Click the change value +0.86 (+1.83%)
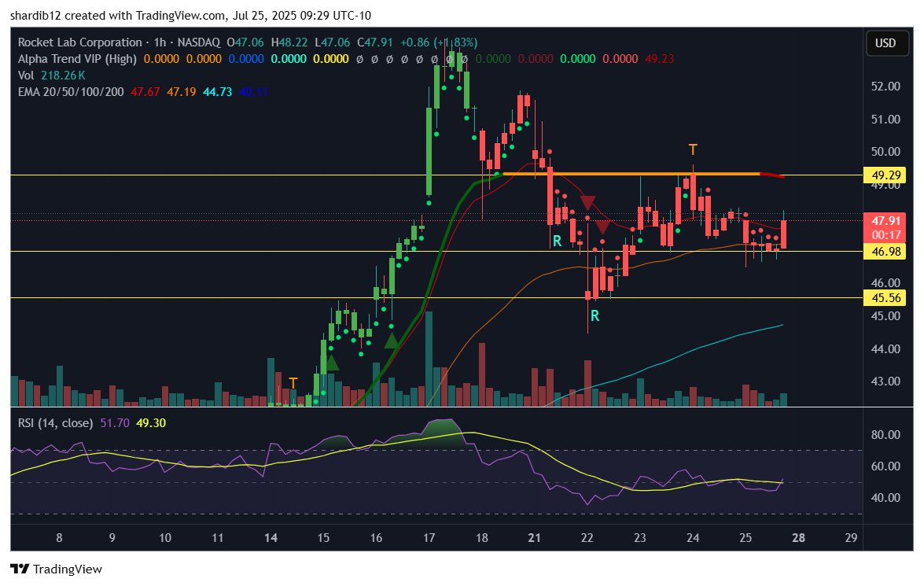The width and height of the screenshot is (924, 586). click(439, 42)
